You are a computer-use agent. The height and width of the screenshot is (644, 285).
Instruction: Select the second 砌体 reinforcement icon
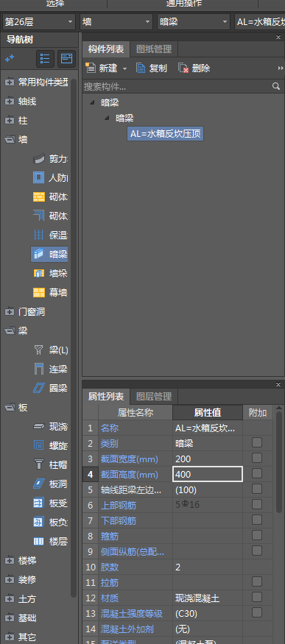click(x=38, y=216)
